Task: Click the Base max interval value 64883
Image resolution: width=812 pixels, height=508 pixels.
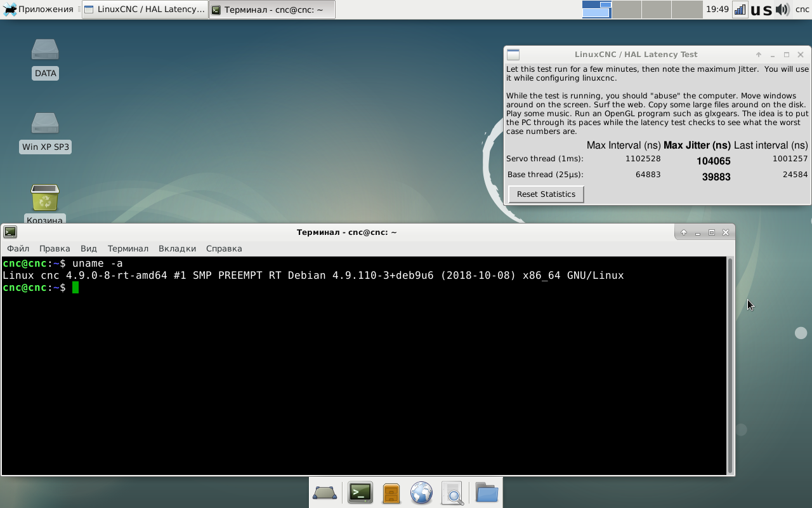Action: click(x=648, y=175)
